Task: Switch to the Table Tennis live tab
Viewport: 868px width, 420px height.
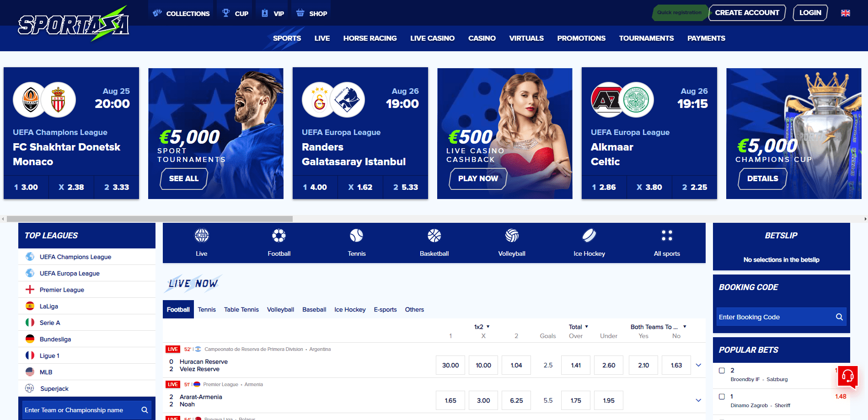Action: pyautogui.click(x=241, y=310)
